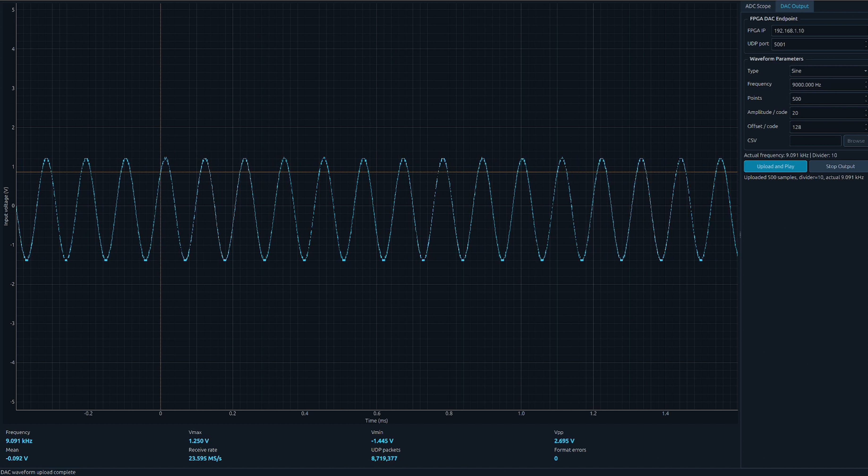Click the 'Actual frequency: 9.091 kHz | Divider: 10' text
The height and width of the screenshot is (476, 868).
[x=791, y=155]
